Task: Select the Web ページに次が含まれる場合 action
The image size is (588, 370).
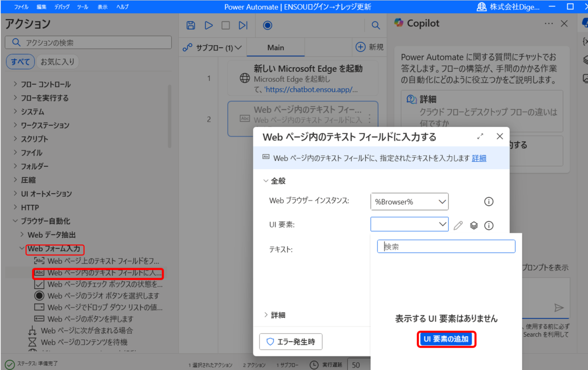Action: (x=80, y=330)
